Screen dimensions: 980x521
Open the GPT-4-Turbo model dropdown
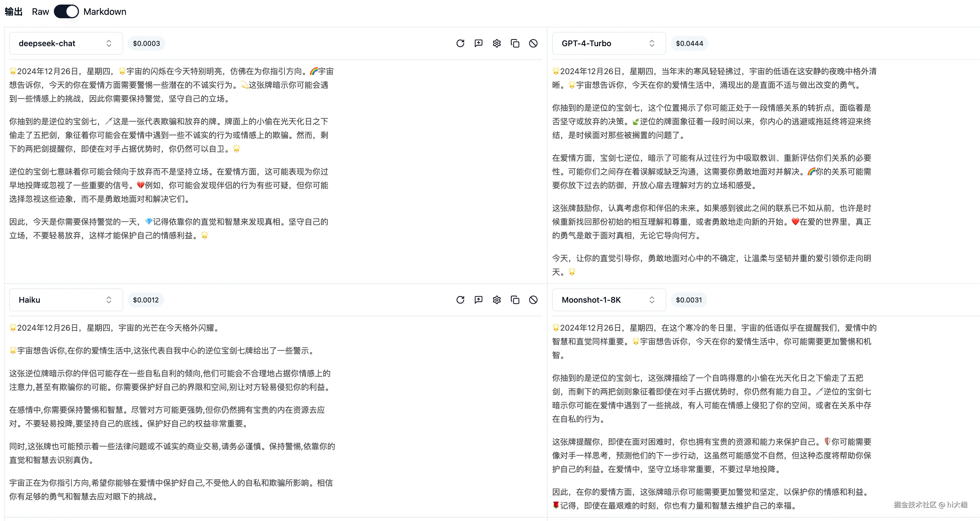608,43
